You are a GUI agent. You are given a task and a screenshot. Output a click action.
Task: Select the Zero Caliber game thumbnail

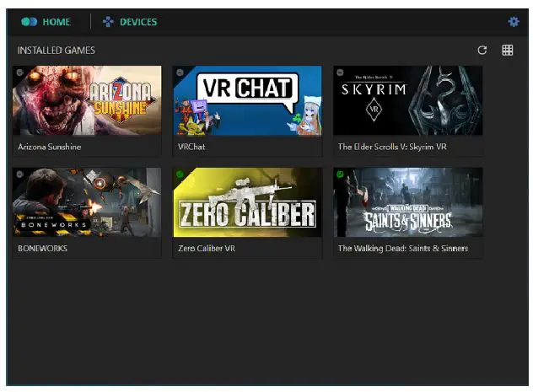[247, 202]
